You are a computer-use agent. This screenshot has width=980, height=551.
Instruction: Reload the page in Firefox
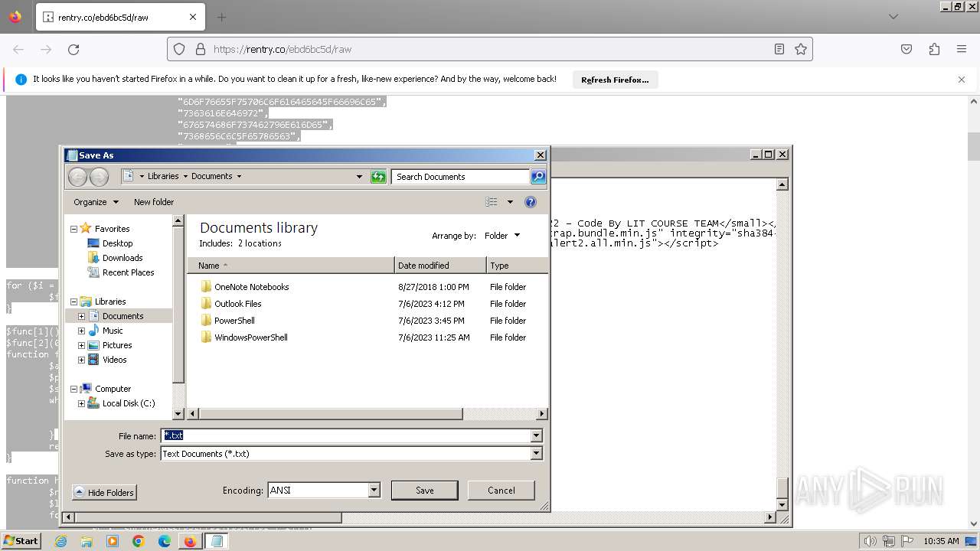point(73,49)
